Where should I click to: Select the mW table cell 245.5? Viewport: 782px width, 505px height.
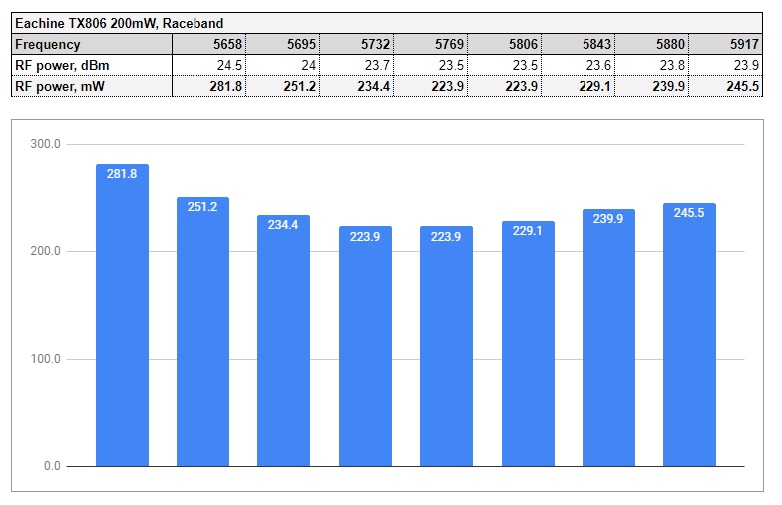tap(726, 86)
